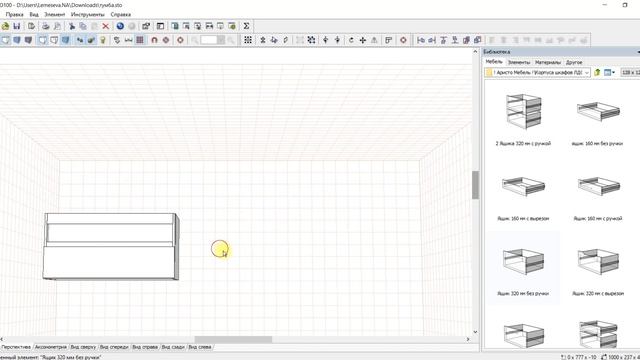Switch to Вид слева view tab

(200, 347)
